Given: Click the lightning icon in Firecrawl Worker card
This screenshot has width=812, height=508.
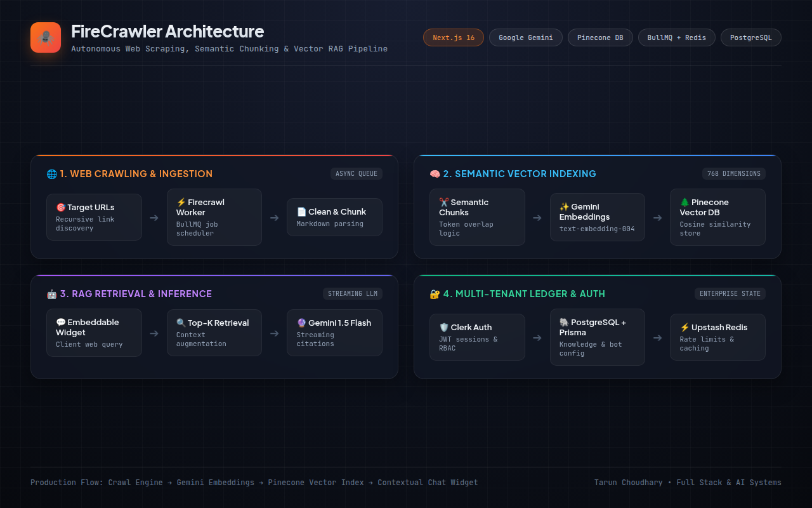Looking at the screenshot, I should (181, 203).
